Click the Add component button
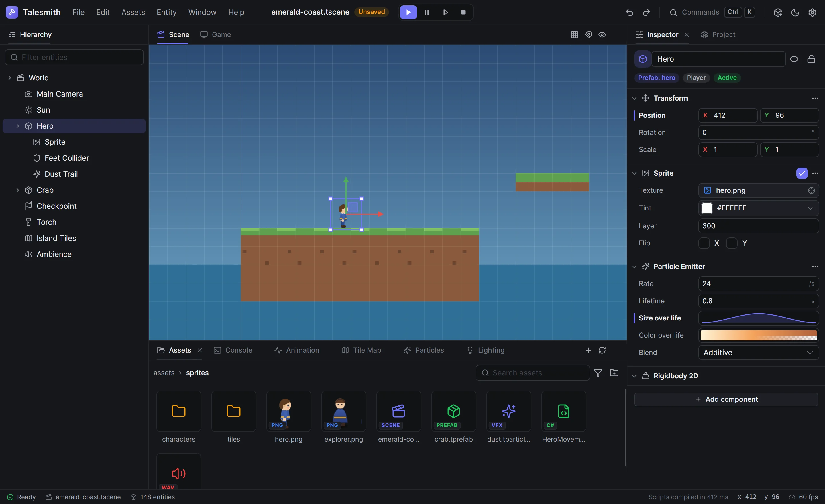 click(726, 399)
